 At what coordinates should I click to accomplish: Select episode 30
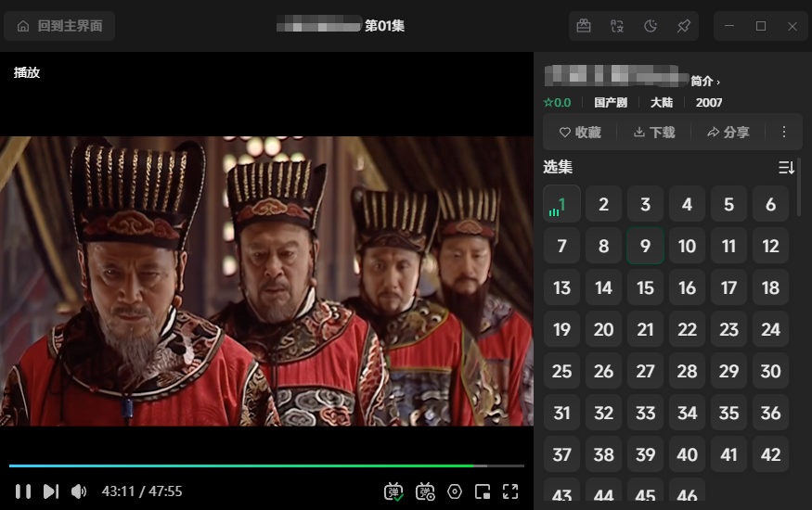pyautogui.click(x=770, y=371)
